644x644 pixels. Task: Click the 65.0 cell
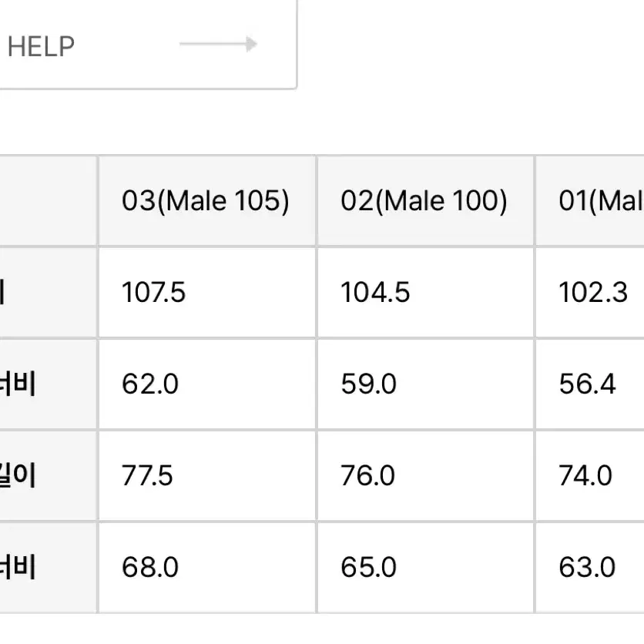[x=425, y=568]
